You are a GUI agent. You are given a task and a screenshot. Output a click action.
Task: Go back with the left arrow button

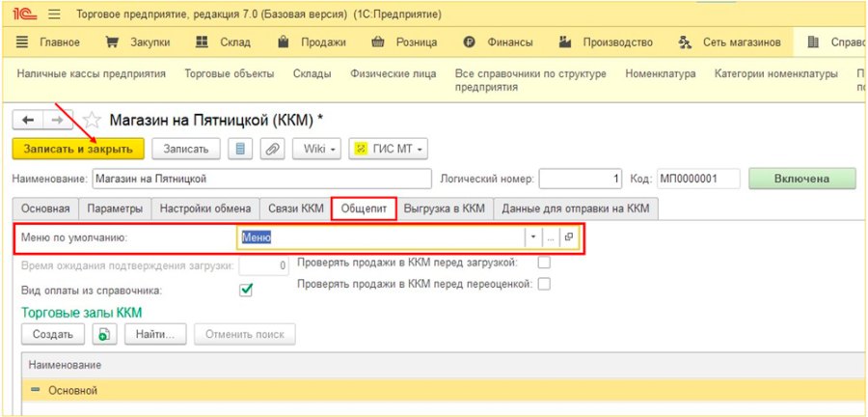[x=28, y=120]
